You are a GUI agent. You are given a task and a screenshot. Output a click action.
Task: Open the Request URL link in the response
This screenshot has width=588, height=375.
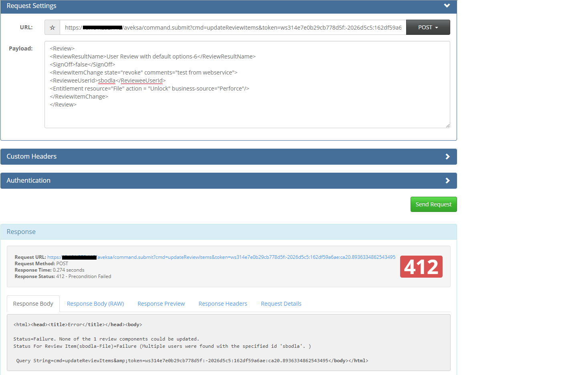(220, 257)
